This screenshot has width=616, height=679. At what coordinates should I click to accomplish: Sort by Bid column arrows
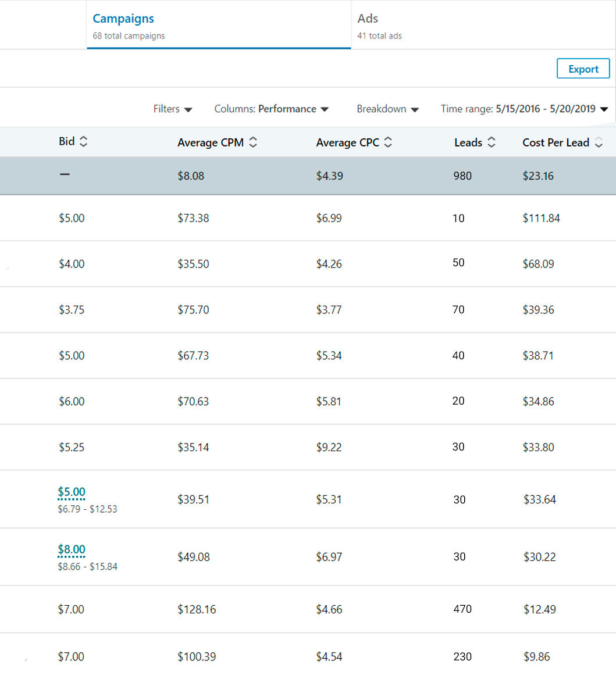coord(84,141)
